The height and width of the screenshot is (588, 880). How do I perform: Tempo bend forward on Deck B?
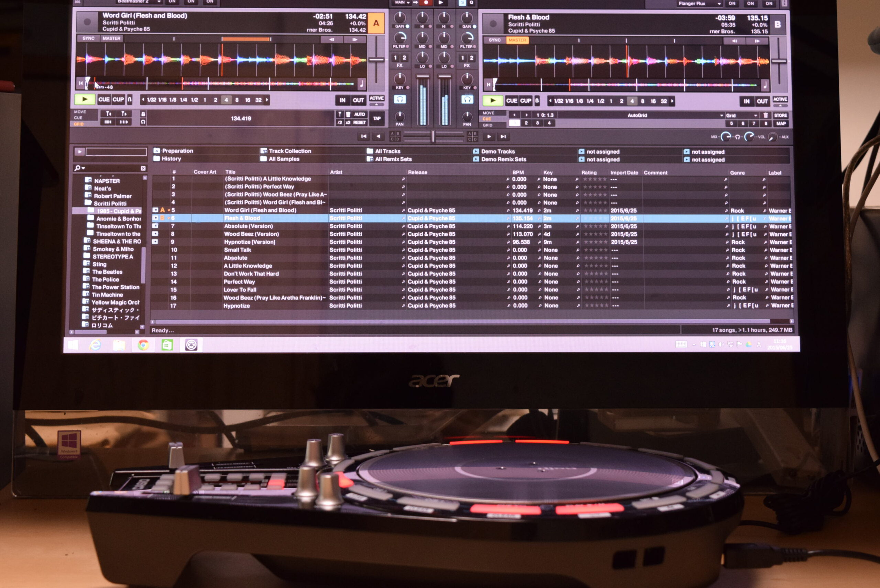tap(757, 41)
